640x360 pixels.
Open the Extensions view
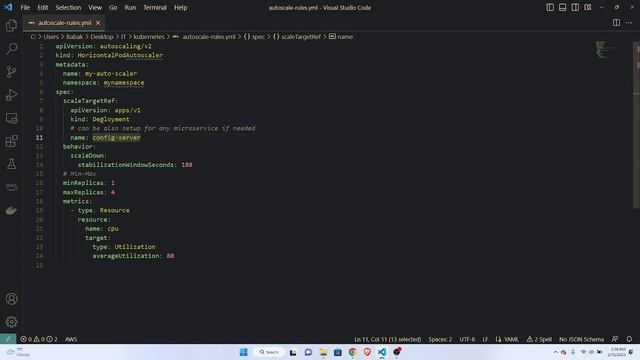coord(11,141)
